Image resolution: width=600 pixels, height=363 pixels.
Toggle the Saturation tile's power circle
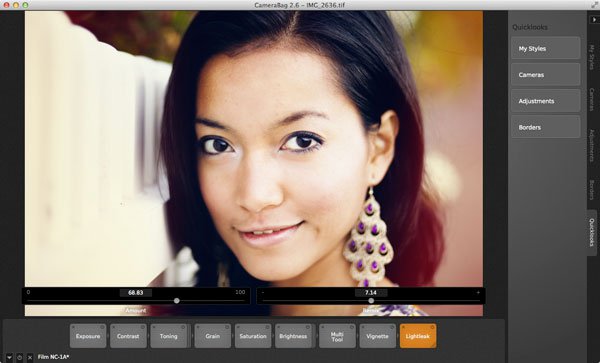pyautogui.click(x=267, y=327)
